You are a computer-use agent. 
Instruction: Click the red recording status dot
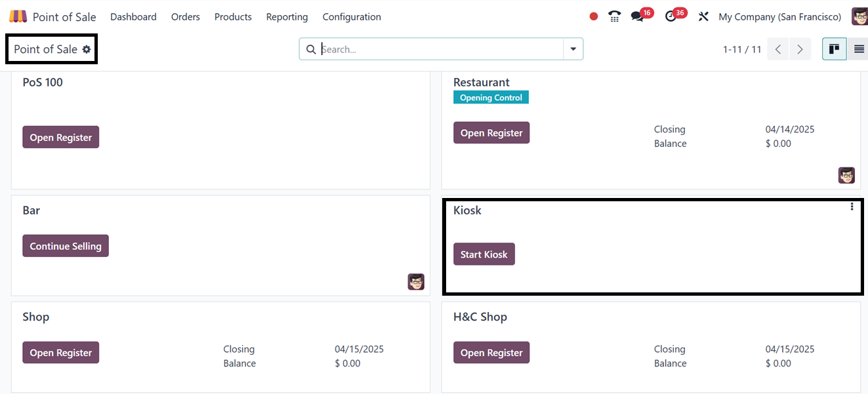594,16
